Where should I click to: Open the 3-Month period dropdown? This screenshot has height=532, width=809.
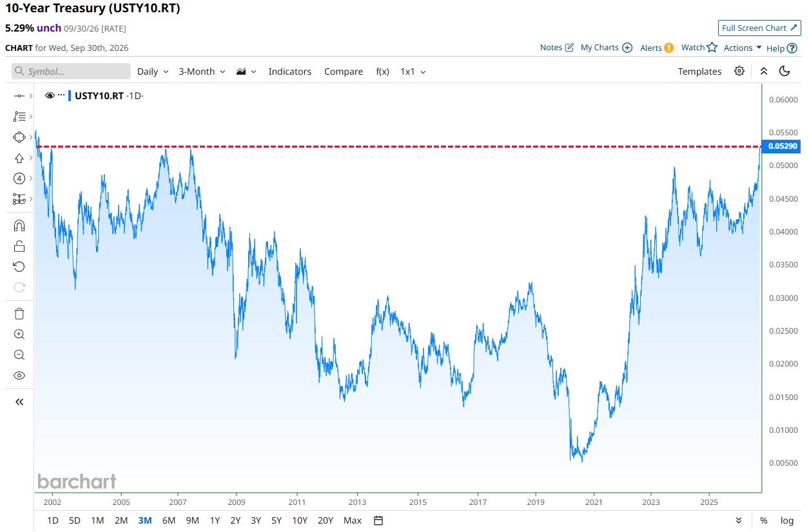[x=202, y=71]
